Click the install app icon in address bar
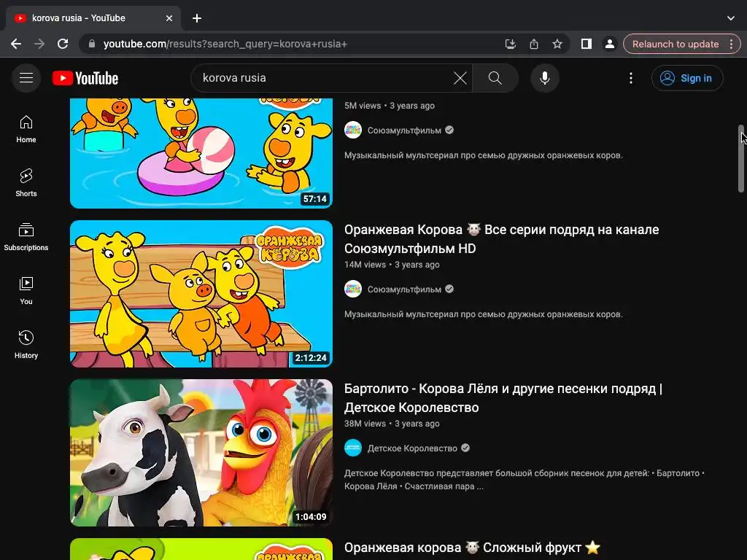Image resolution: width=747 pixels, height=560 pixels. click(x=510, y=44)
